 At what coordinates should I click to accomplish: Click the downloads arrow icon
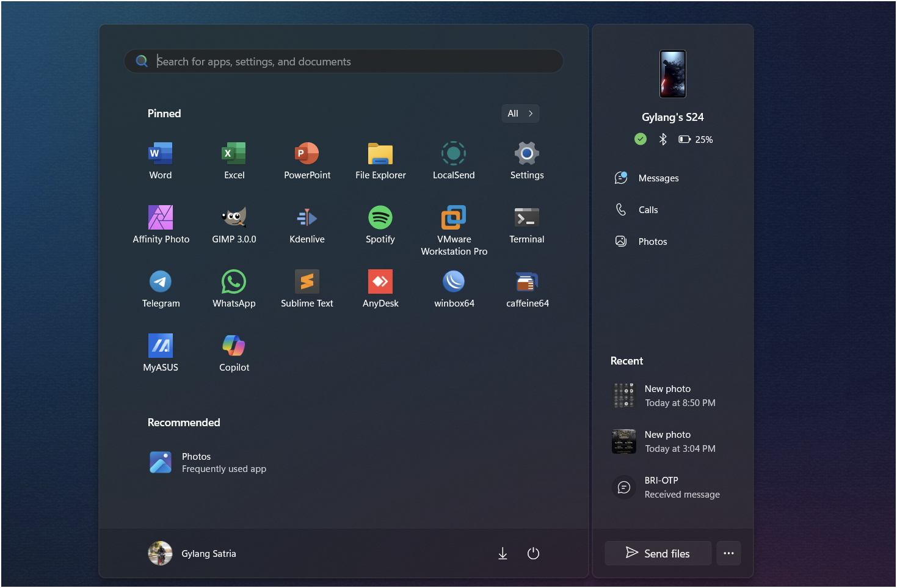pos(503,553)
